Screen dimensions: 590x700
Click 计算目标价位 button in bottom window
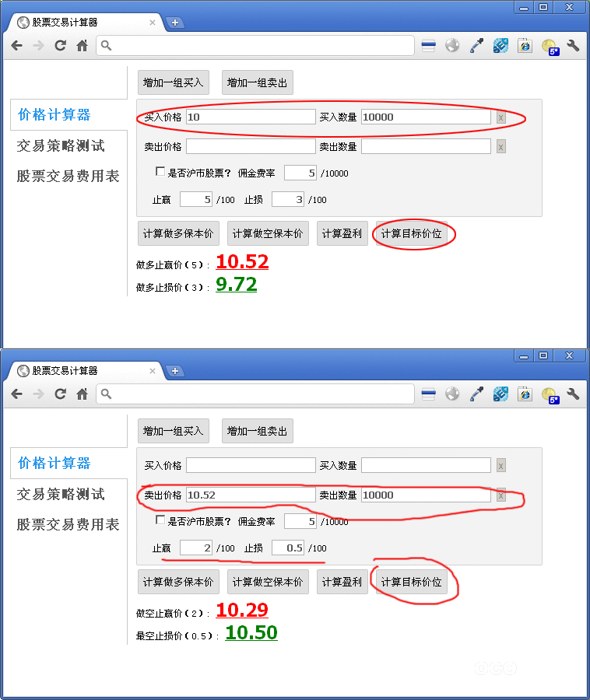(x=411, y=582)
